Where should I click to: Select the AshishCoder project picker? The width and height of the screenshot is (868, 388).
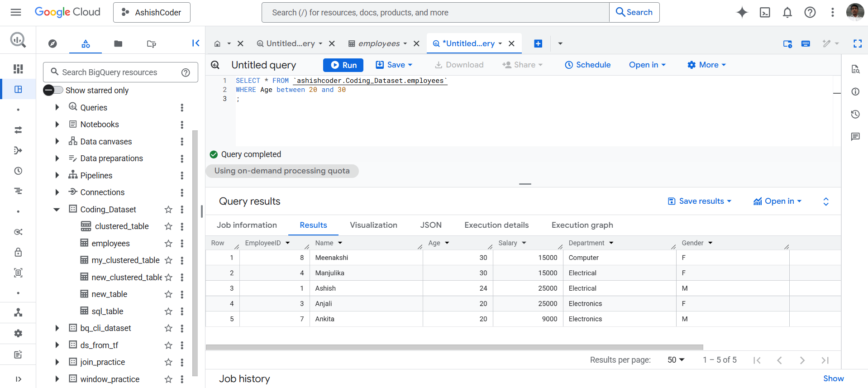coord(152,12)
